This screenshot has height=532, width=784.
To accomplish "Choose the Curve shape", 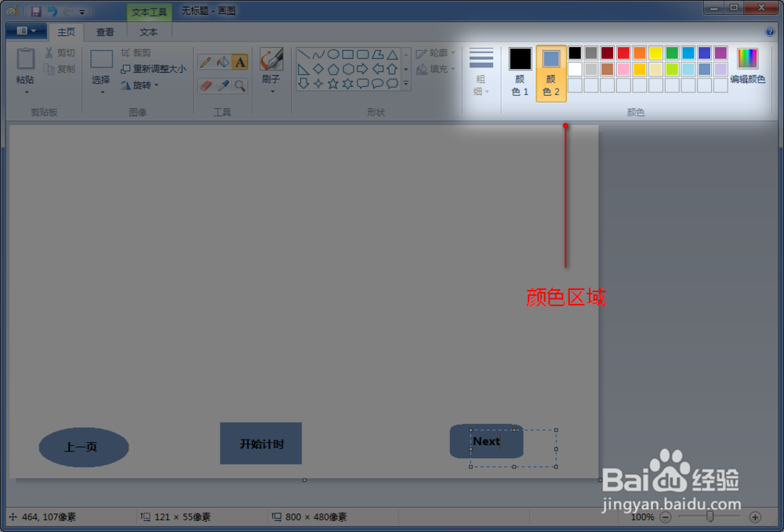I will (x=318, y=54).
